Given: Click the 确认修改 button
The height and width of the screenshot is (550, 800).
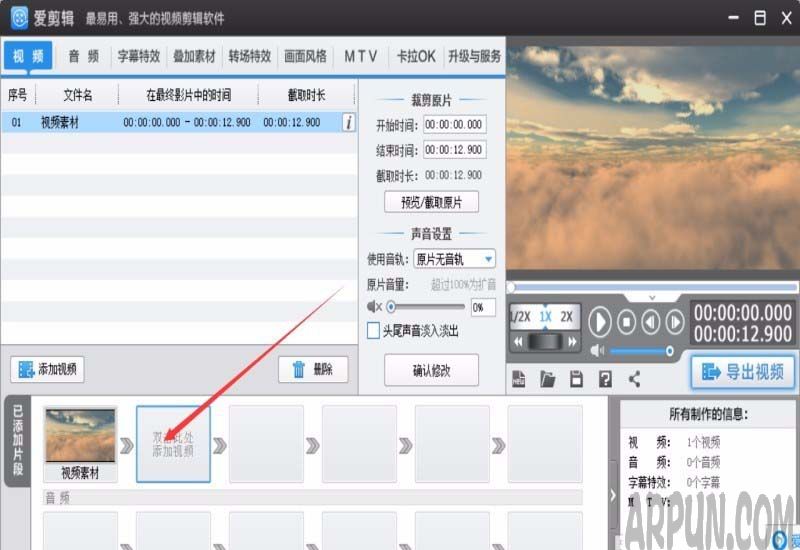Looking at the screenshot, I should pyautogui.click(x=431, y=370).
